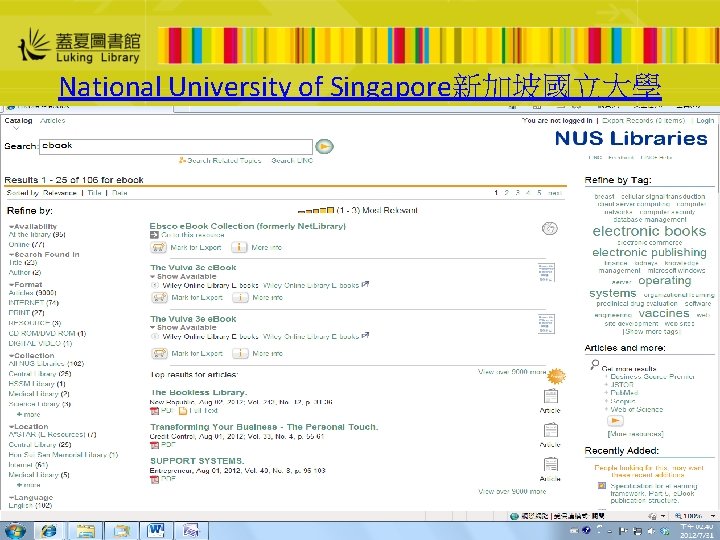Open Transforming Your Business article link

coord(264,427)
